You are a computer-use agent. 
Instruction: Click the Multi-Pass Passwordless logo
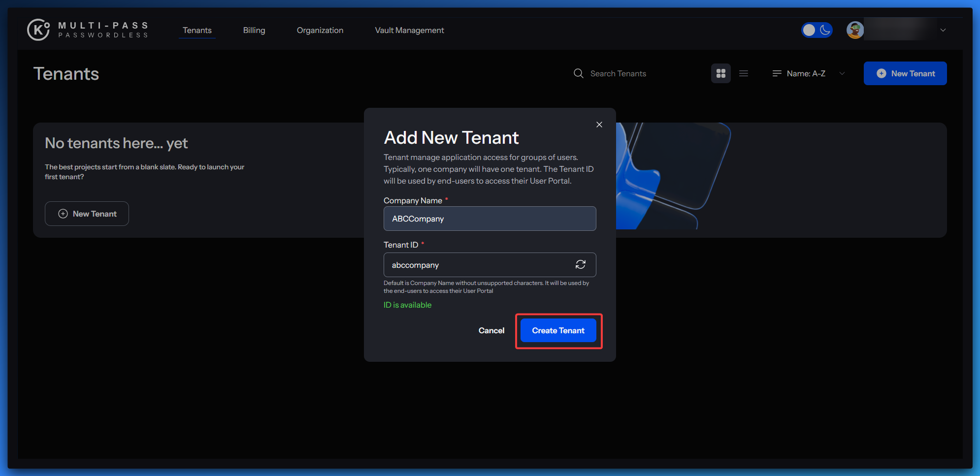pos(88,30)
